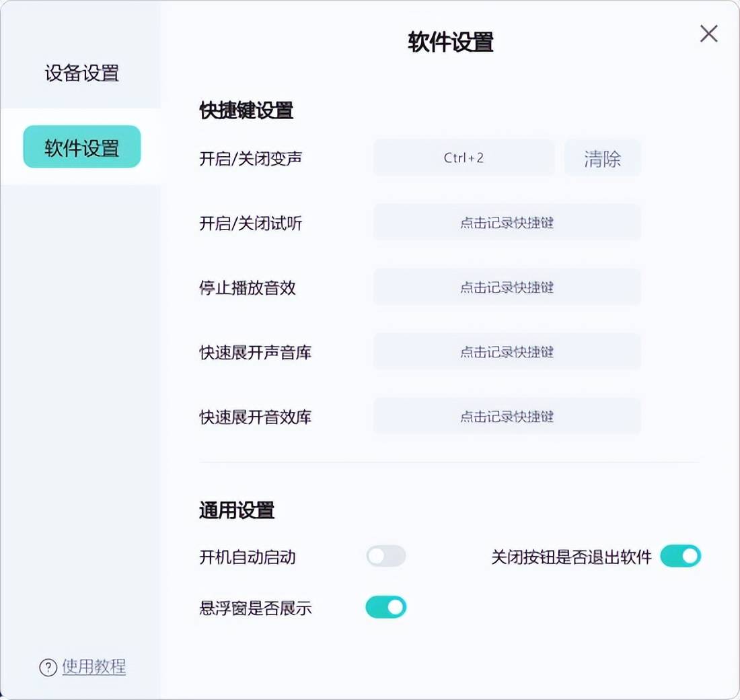Image resolution: width=740 pixels, height=700 pixels.
Task: Click the 软件设置 dialog title
Action: [451, 42]
